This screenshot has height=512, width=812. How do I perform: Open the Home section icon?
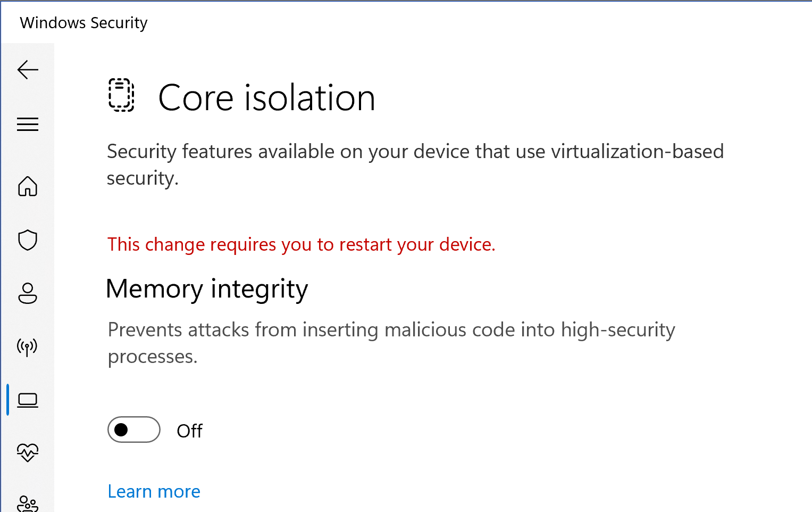(x=28, y=186)
